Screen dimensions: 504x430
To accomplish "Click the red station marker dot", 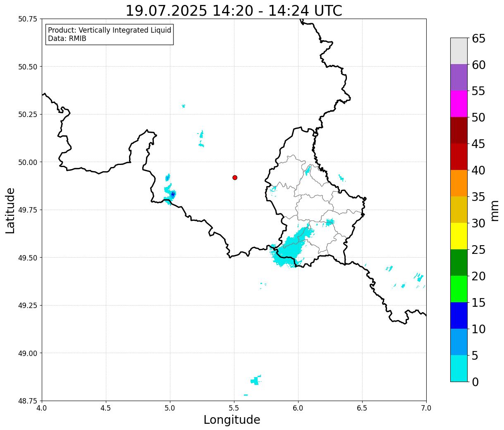I will point(235,177).
